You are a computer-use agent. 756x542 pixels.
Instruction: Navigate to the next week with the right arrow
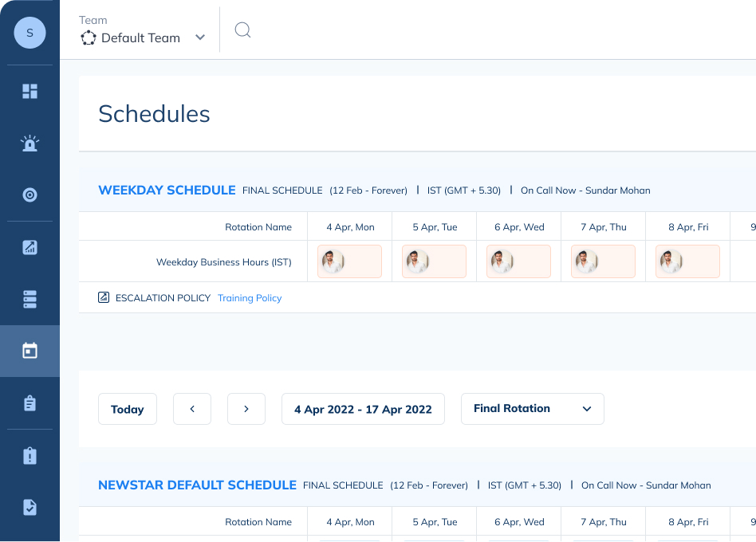[x=246, y=408]
